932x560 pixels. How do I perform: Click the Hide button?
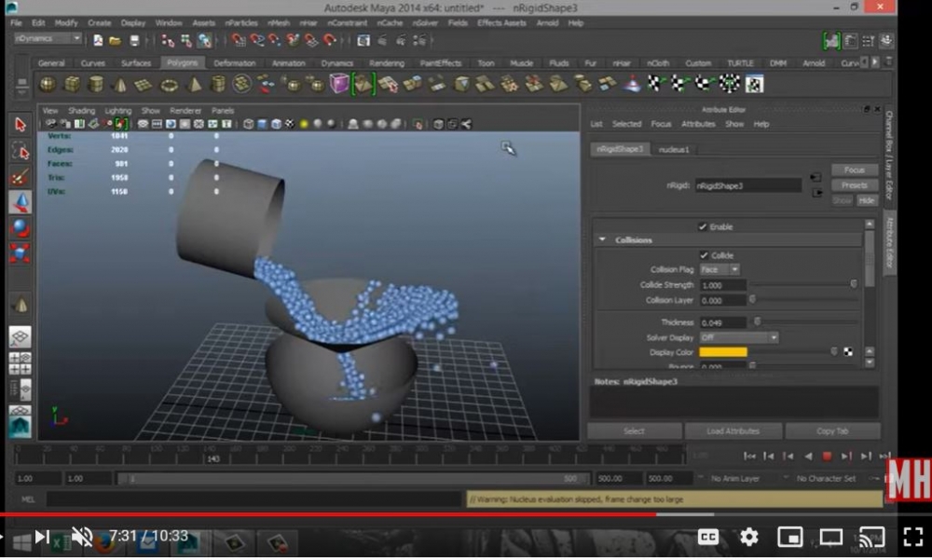(866, 201)
